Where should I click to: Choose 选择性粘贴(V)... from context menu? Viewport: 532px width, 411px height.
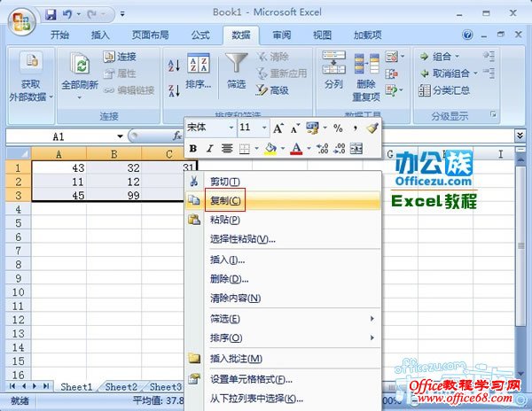pos(283,239)
